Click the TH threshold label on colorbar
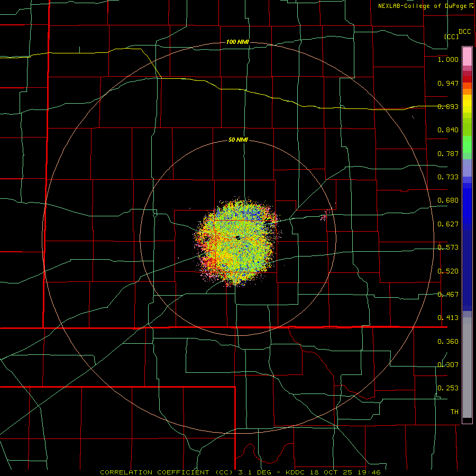Image resolution: width=476 pixels, height=476 pixels. click(454, 412)
